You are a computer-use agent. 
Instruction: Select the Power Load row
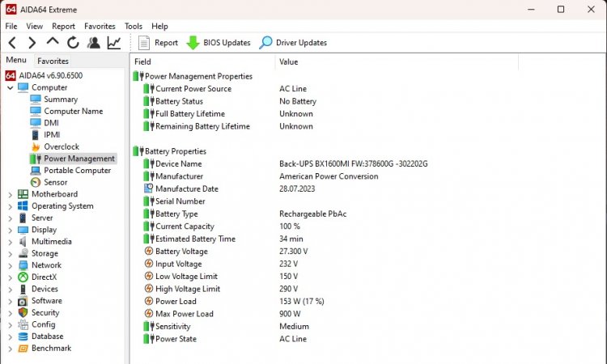234,302
